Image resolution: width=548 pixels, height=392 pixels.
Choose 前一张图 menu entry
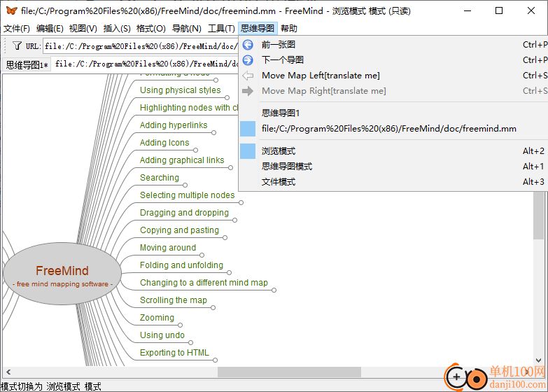coord(393,45)
